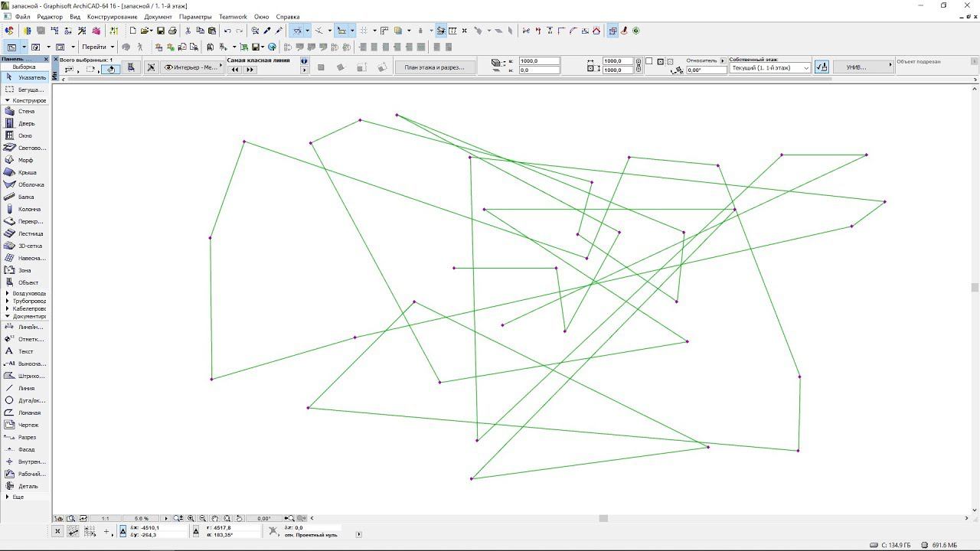This screenshot has height=551, width=980.
Task: Click the next favorite double-arrow button
Action: (250, 70)
